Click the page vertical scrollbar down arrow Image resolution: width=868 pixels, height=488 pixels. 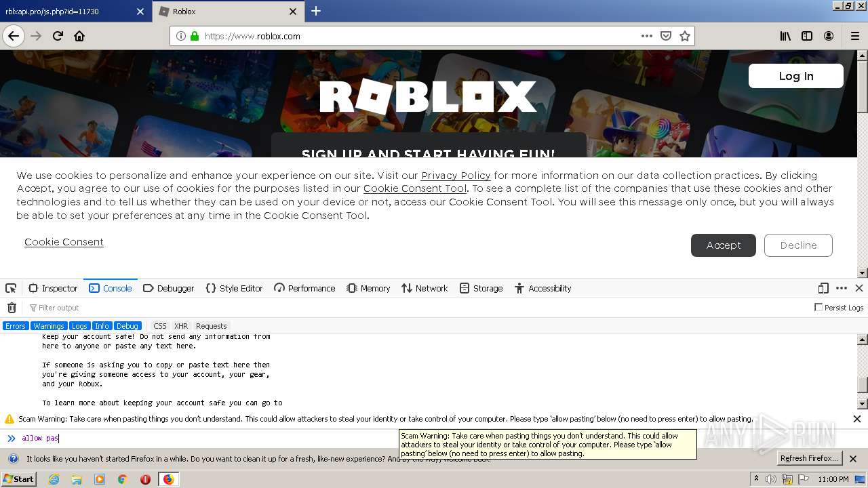[x=863, y=273]
